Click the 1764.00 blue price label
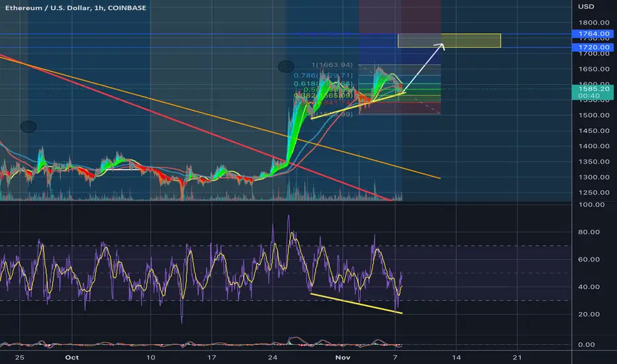The image size is (617, 364). [x=593, y=34]
